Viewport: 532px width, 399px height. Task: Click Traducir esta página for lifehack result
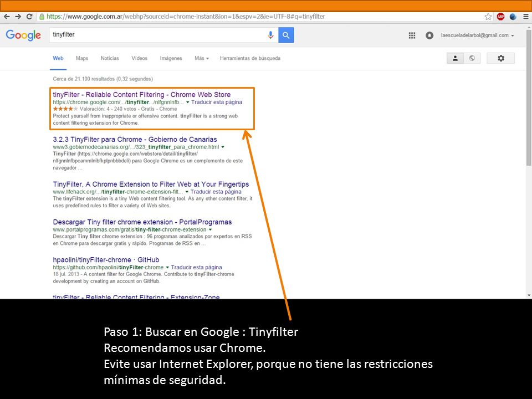tap(216, 192)
